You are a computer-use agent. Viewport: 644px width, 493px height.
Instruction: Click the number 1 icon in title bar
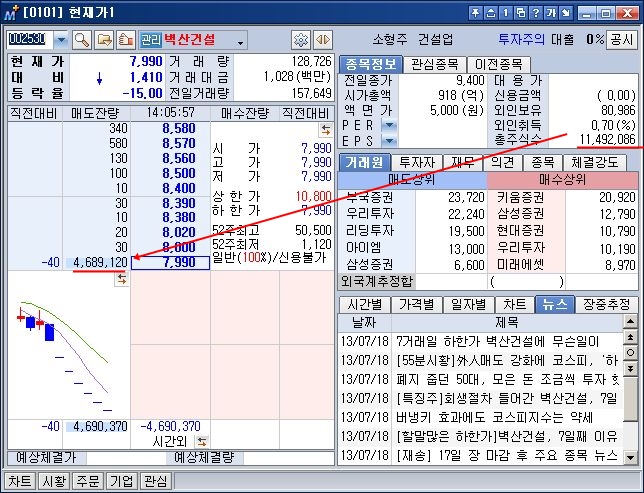pyautogui.click(x=506, y=13)
